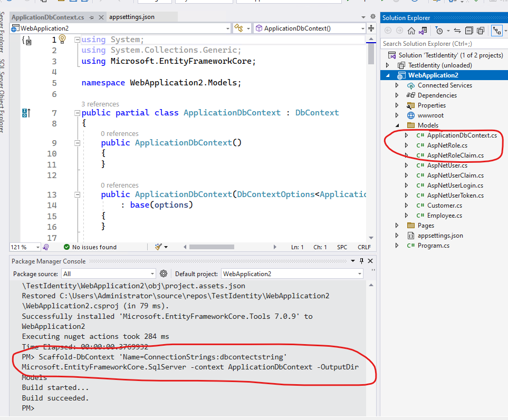508x420 pixels.
Task: Expand the TestIdentity (unloaded) project node
Action: [388, 65]
